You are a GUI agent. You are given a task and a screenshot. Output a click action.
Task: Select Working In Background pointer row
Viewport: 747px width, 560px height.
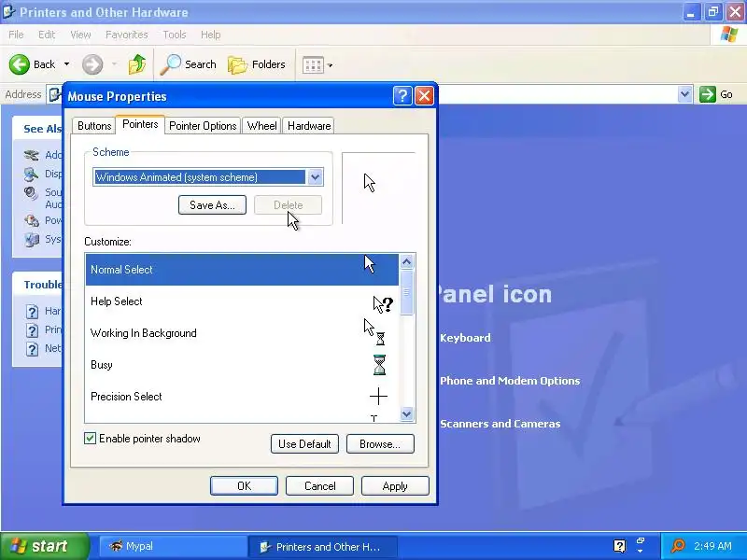[x=242, y=333]
